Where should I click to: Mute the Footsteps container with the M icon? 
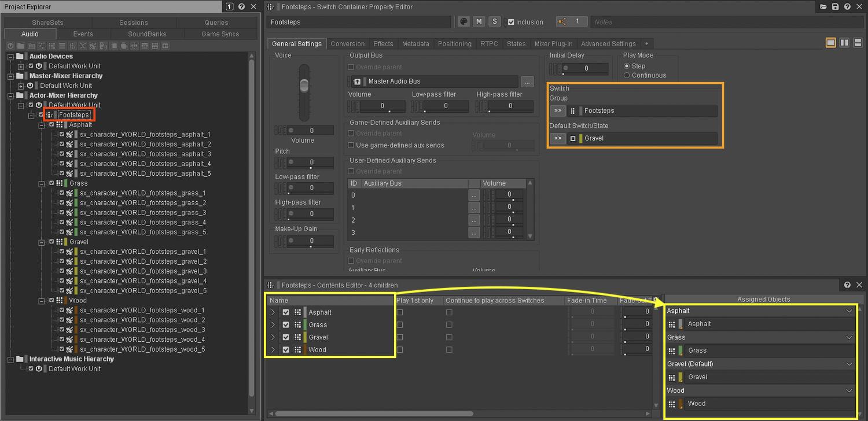tap(479, 21)
